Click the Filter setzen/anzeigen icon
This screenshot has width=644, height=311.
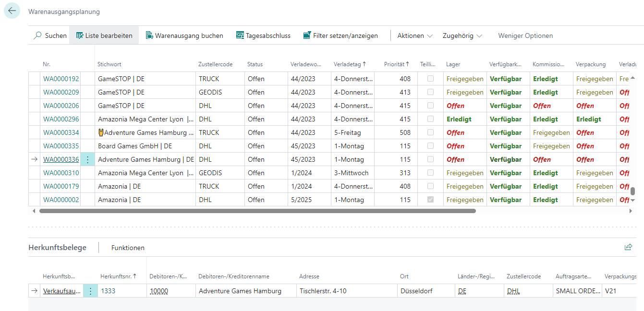pos(307,36)
